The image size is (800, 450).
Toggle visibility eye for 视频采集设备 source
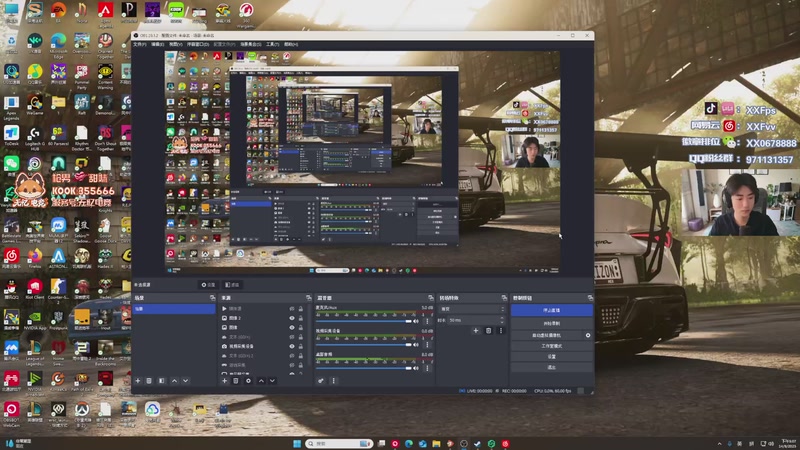click(292, 346)
